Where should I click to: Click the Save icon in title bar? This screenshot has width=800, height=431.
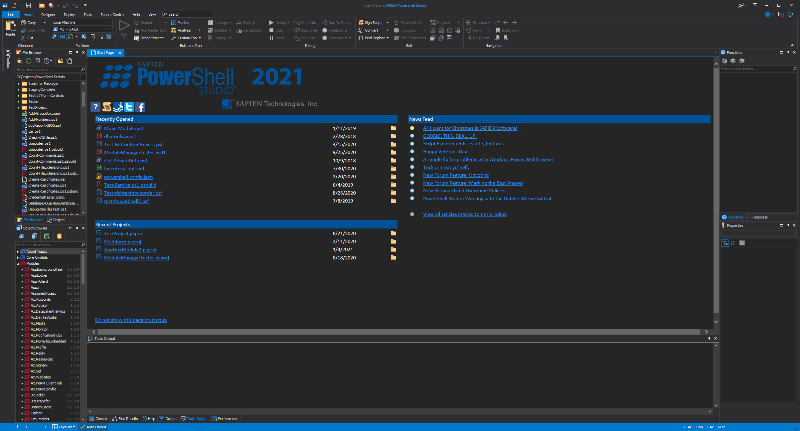pyautogui.click(x=28, y=6)
